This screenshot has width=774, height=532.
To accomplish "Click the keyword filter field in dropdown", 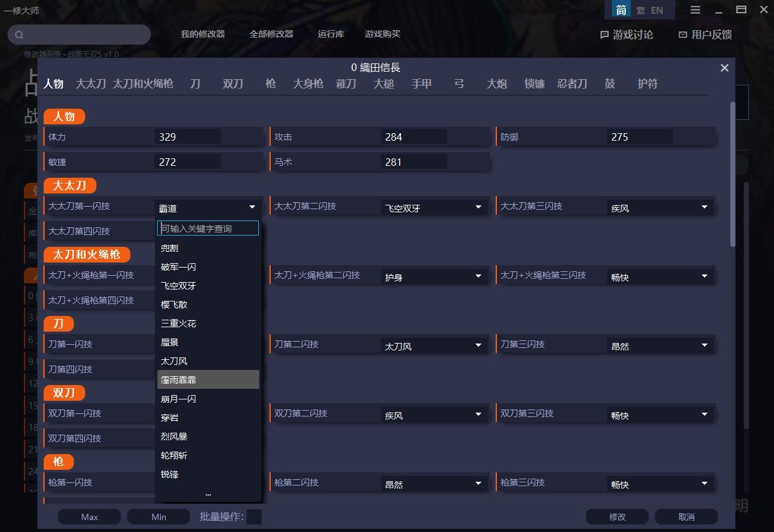I will click(208, 228).
